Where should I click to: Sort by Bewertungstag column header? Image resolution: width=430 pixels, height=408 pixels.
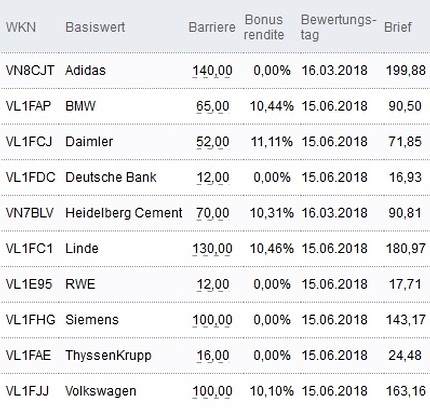[x=338, y=27]
